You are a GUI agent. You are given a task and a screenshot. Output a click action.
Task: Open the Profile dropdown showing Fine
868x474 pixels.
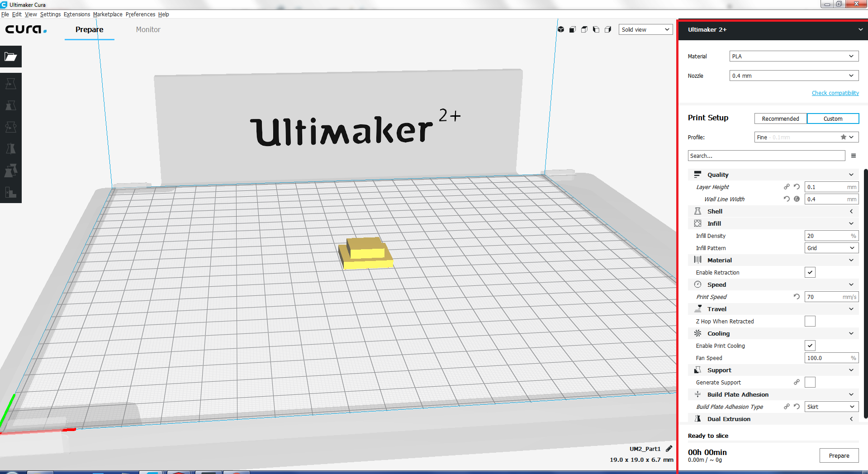(806, 137)
